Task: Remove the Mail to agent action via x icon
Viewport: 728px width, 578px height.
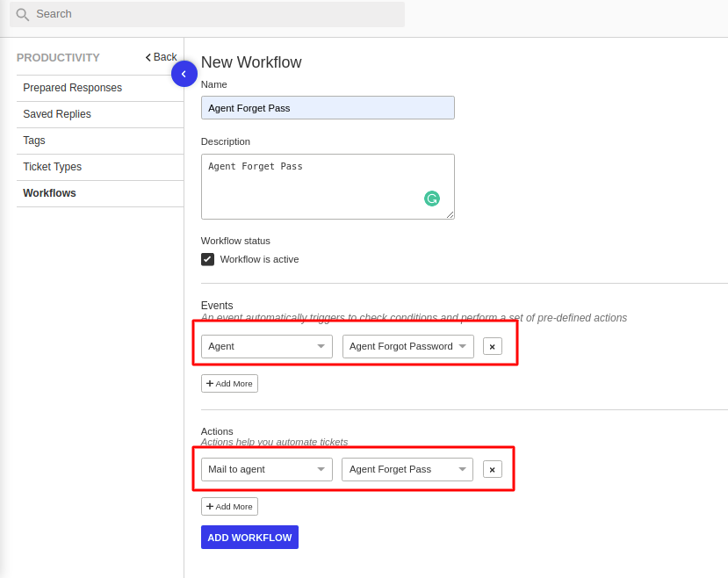Action: [492, 469]
